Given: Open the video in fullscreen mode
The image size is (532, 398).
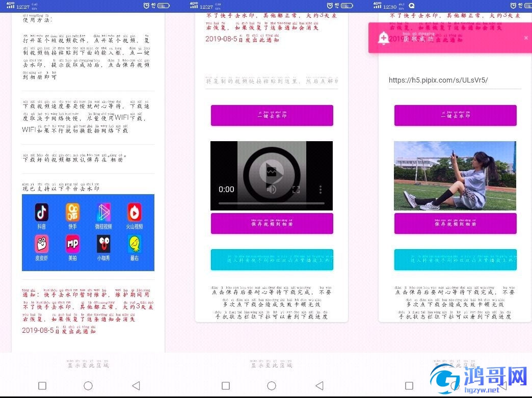Looking at the screenshot, I should click(x=296, y=190).
